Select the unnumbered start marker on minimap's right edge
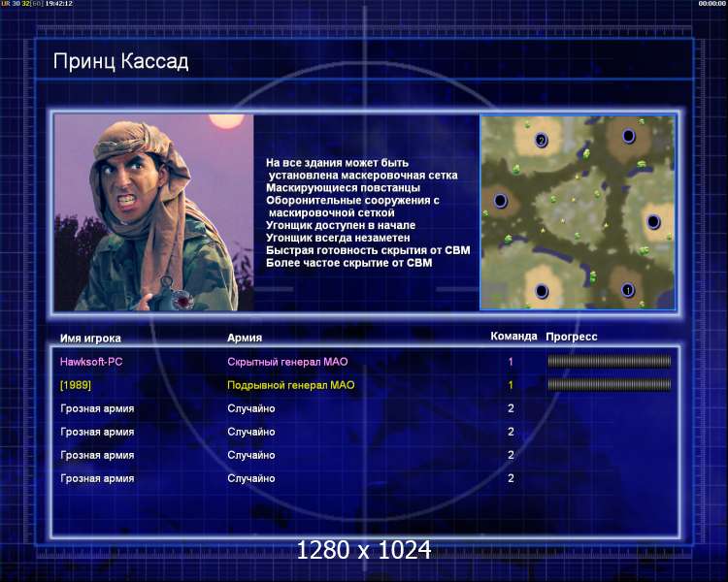728x582 pixels. click(653, 222)
